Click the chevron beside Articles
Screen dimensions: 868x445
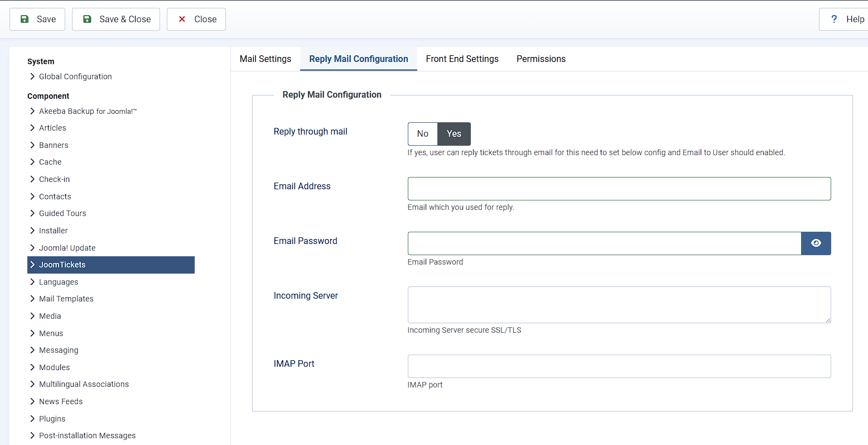pyautogui.click(x=32, y=128)
